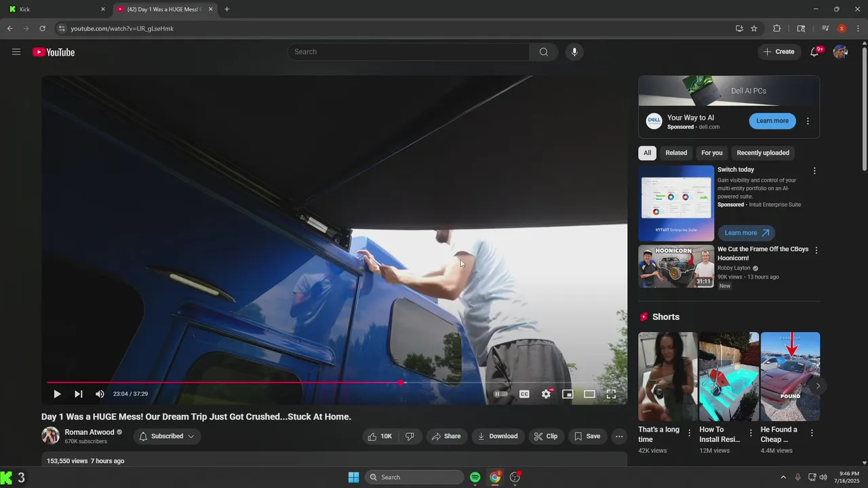Open the Robby Layton channel link
The width and height of the screenshot is (868, 488).
point(734,268)
